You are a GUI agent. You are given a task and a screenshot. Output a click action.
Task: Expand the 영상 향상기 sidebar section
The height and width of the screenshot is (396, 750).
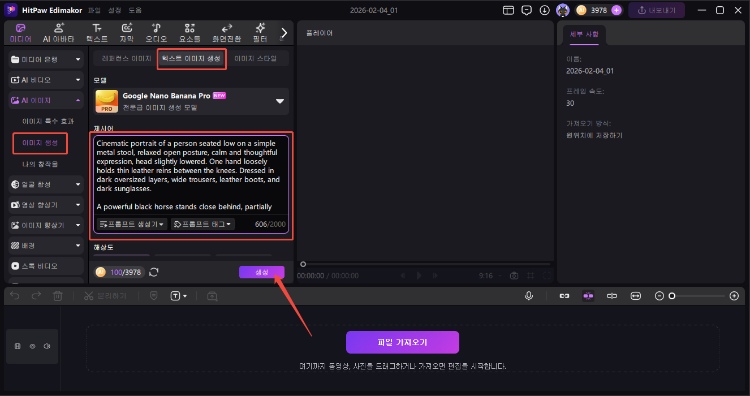[x=46, y=205]
